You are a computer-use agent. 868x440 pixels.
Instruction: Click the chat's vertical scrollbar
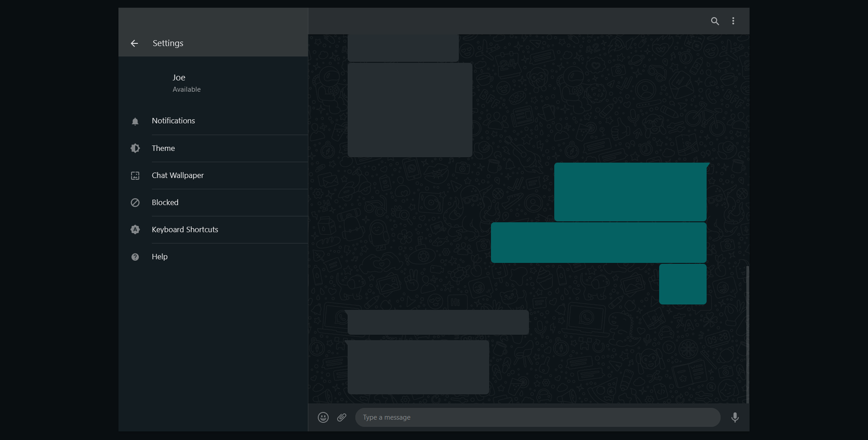748,334
